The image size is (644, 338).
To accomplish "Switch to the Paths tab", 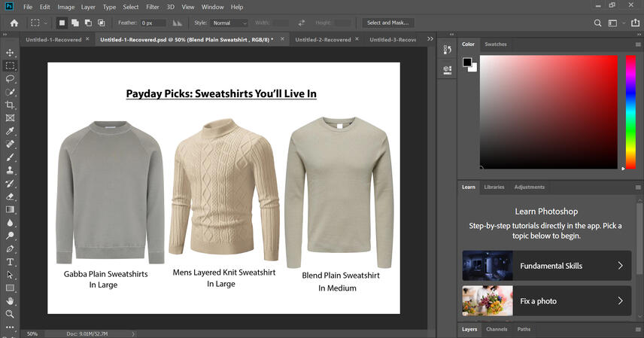I will pos(524,330).
